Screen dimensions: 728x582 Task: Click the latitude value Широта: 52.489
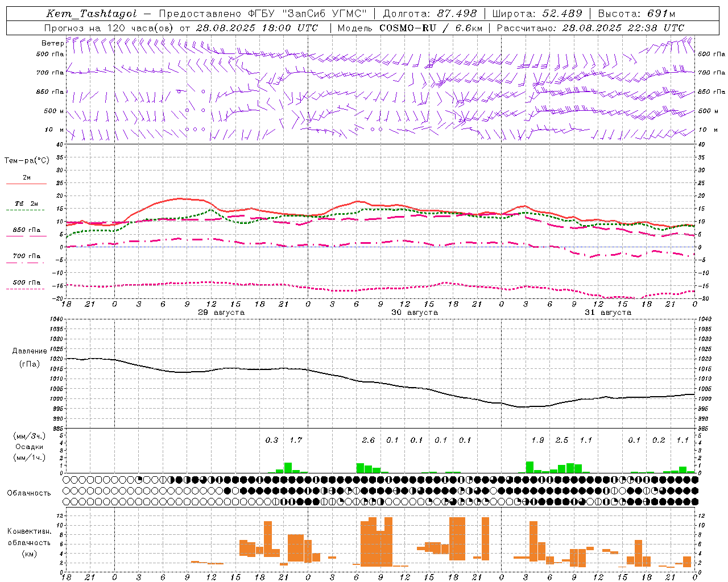tap(537, 14)
